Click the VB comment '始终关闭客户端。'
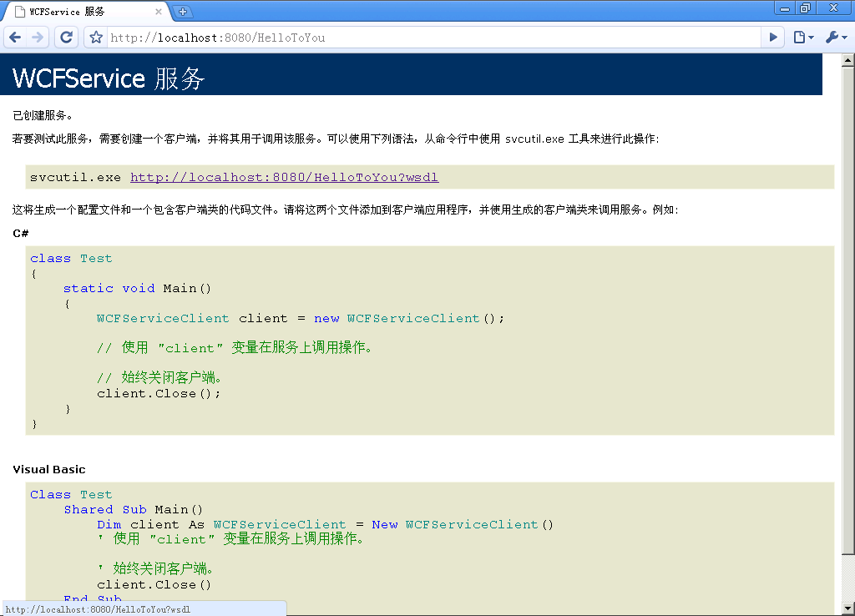The width and height of the screenshot is (855, 616). coord(155,568)
